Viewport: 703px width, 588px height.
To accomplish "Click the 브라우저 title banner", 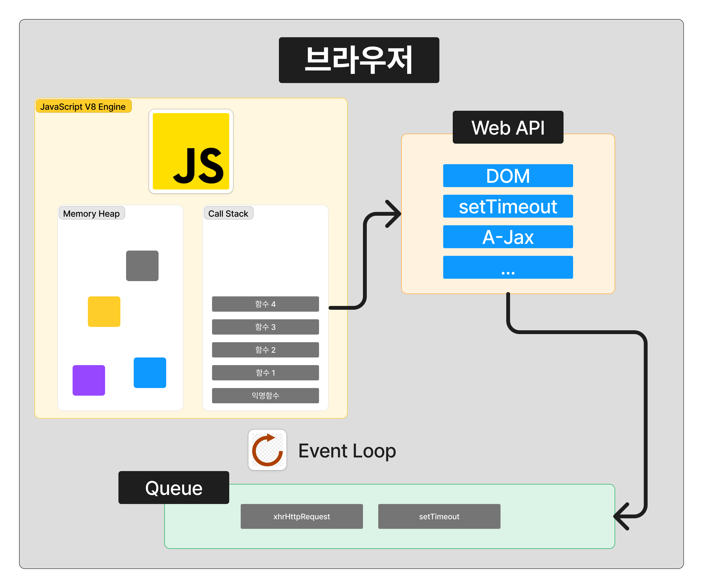I will (359, 60).
